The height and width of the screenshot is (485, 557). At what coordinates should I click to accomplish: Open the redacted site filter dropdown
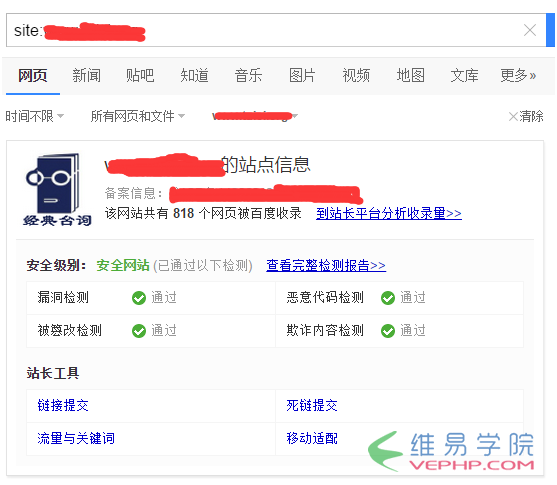click(x=255, y=116)
